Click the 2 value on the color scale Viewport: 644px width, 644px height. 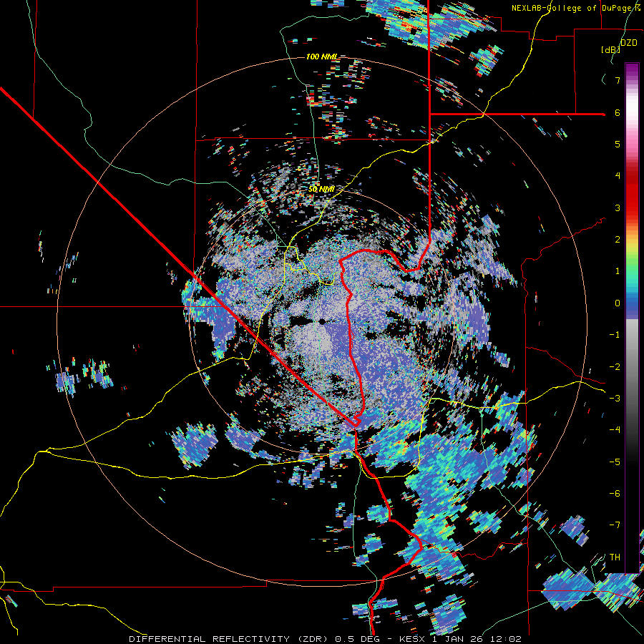[x=618, y=240]
